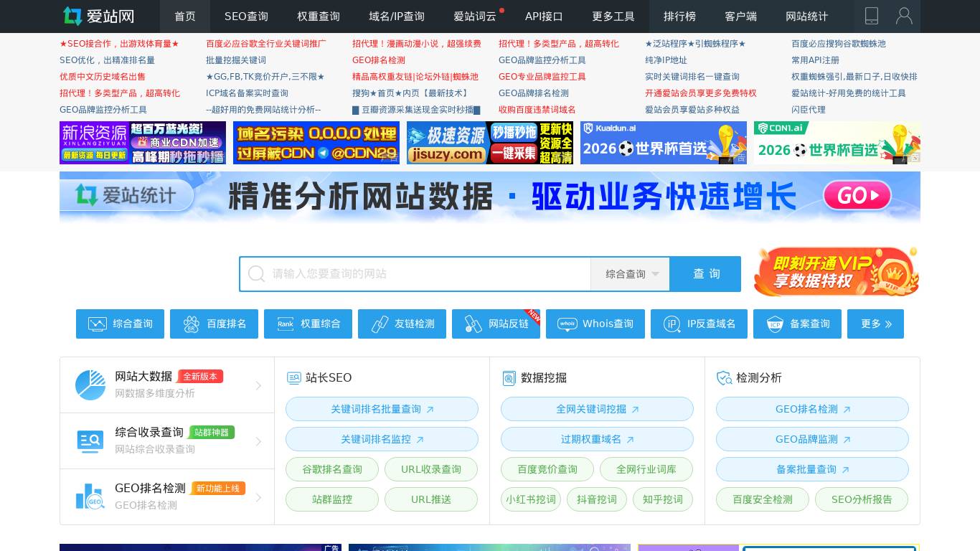
Task: Click external arrow on 过期权重域名
Action: 630,440
